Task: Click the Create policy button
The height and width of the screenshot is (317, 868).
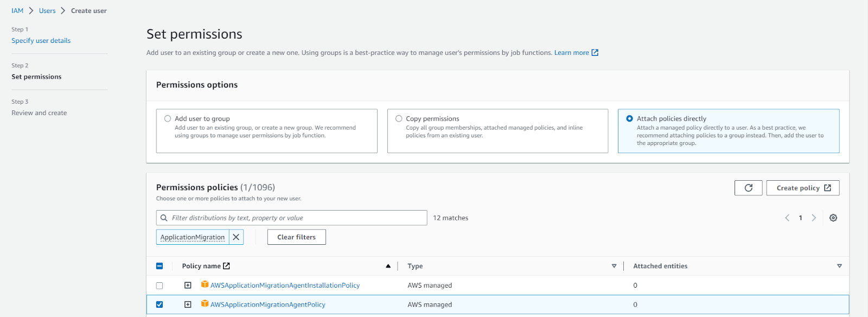Action: 803,188
